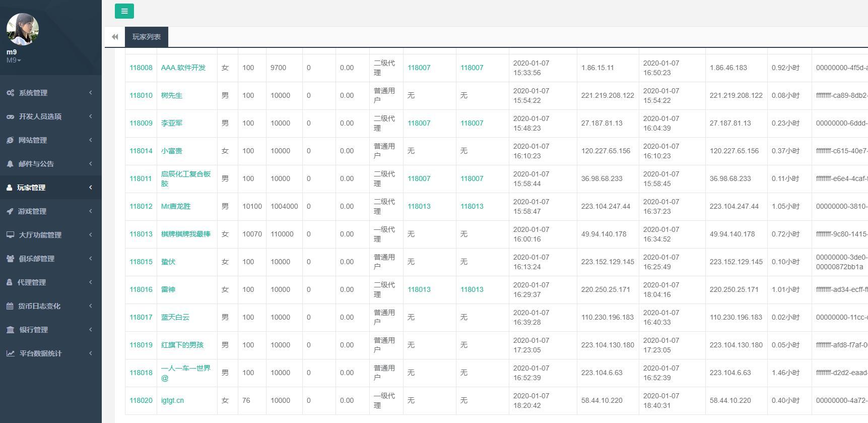The height and width of the screenshot is (423, 868).
Task: Click the green hamburger menu toggle button
Action: [x=124, y=11]
